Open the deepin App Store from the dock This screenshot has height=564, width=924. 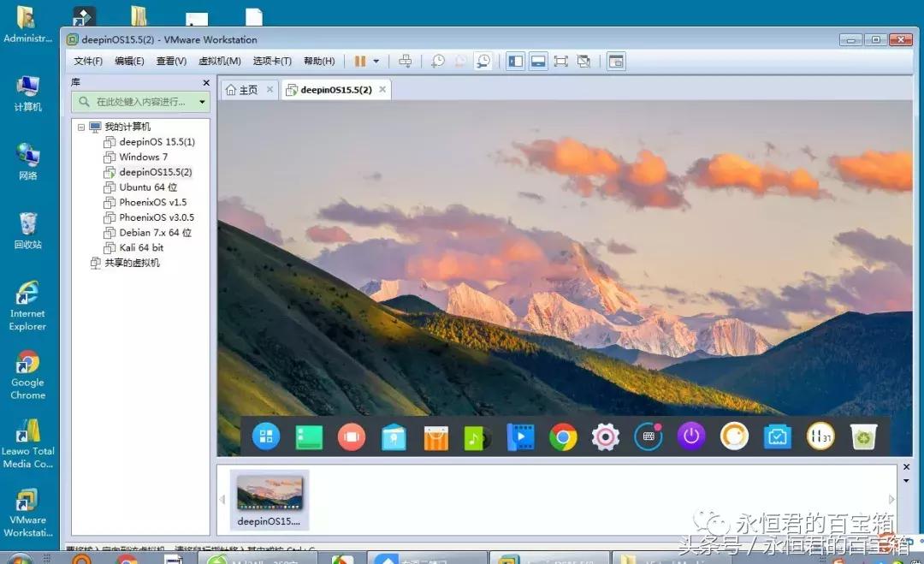(x=435, y=436)
